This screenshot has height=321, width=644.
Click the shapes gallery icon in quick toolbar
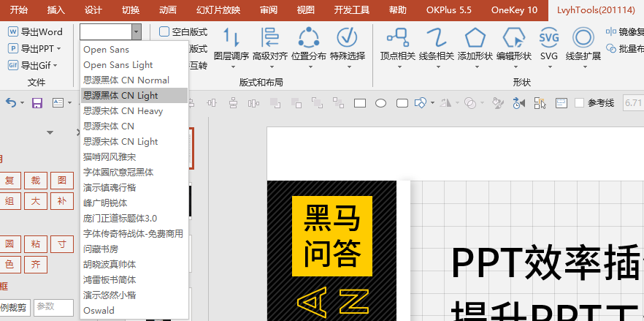point(421,103)
